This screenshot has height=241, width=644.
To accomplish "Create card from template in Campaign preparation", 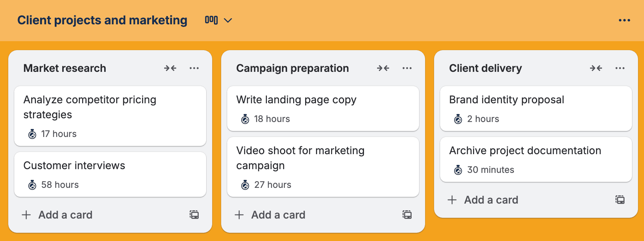I will [407, 215].
